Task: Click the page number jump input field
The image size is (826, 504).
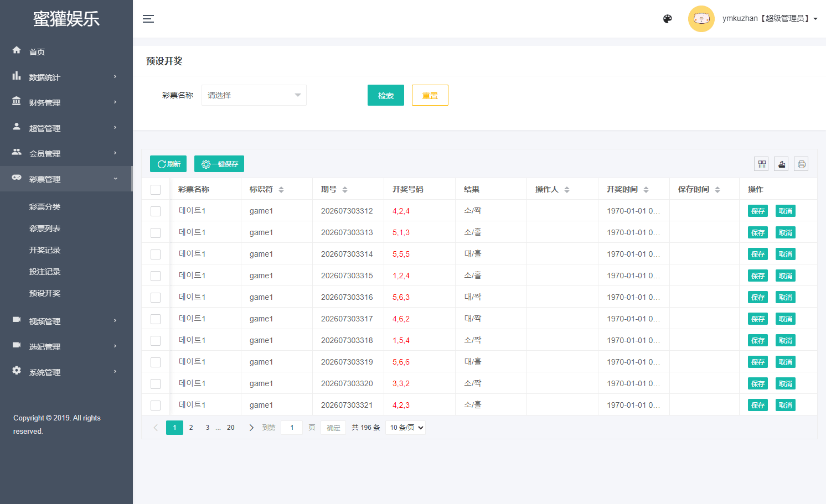Action: coord(292,428)
